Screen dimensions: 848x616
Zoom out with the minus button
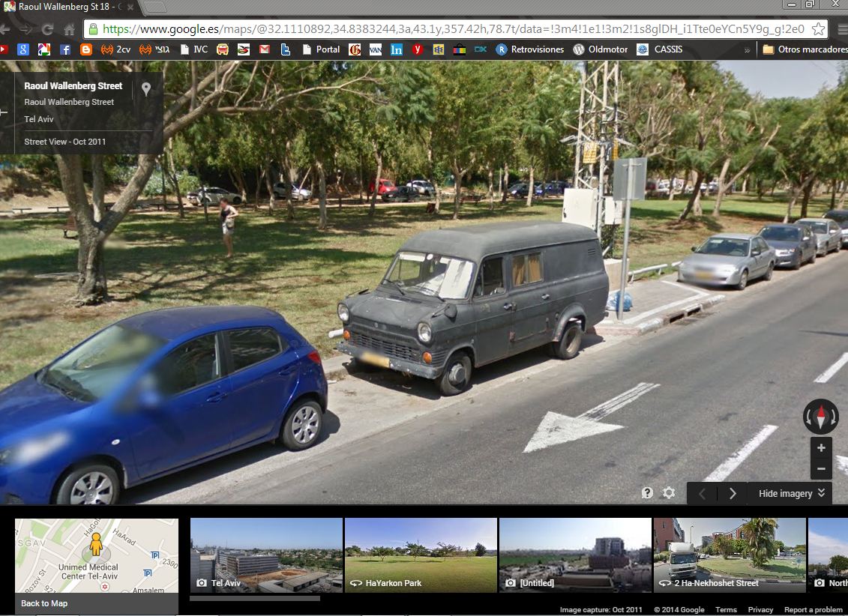(x=821, y=468)
